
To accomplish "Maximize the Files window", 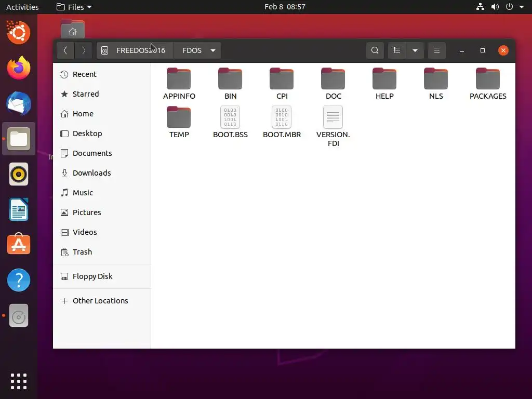I will coord(483,50).
